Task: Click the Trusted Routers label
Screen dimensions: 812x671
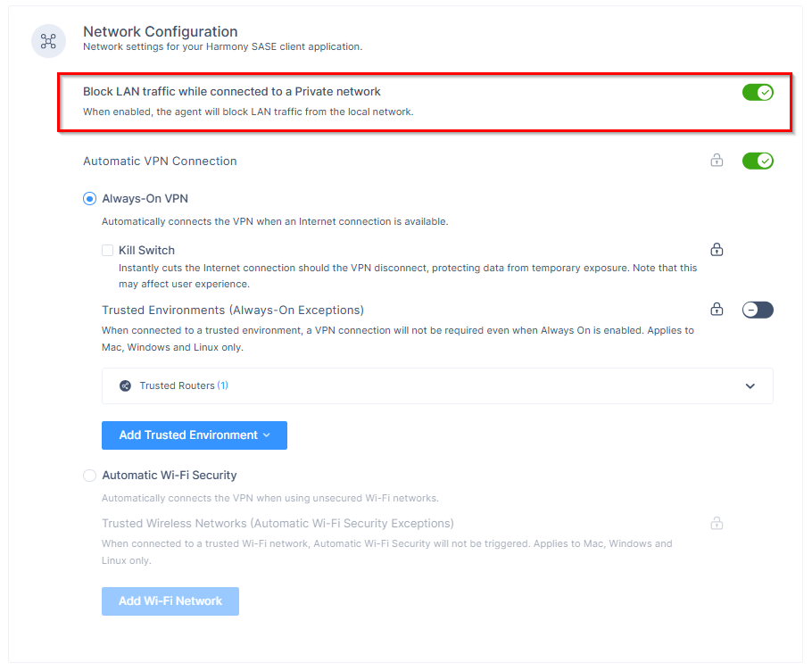Action: pyautogui.click(x=177, y=386)
